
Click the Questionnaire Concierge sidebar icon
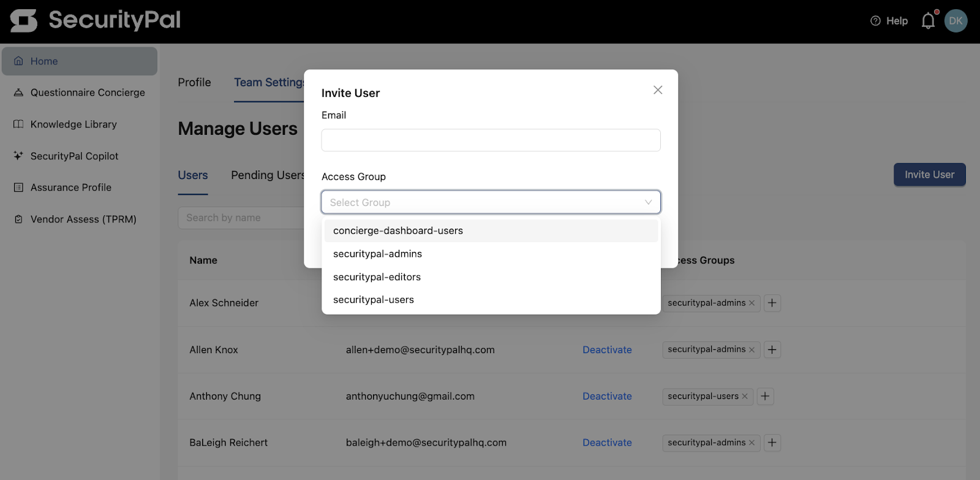(18, 93)
